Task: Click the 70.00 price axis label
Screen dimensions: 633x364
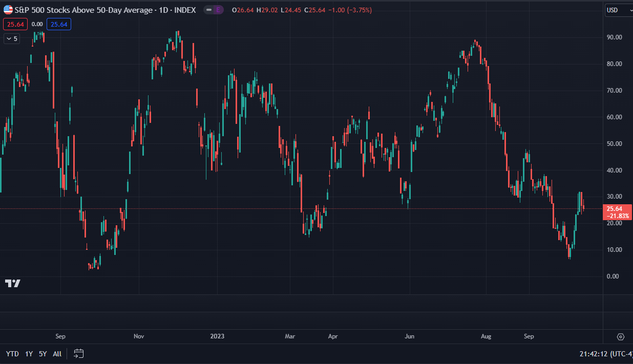Action: (x=614, y=91)
